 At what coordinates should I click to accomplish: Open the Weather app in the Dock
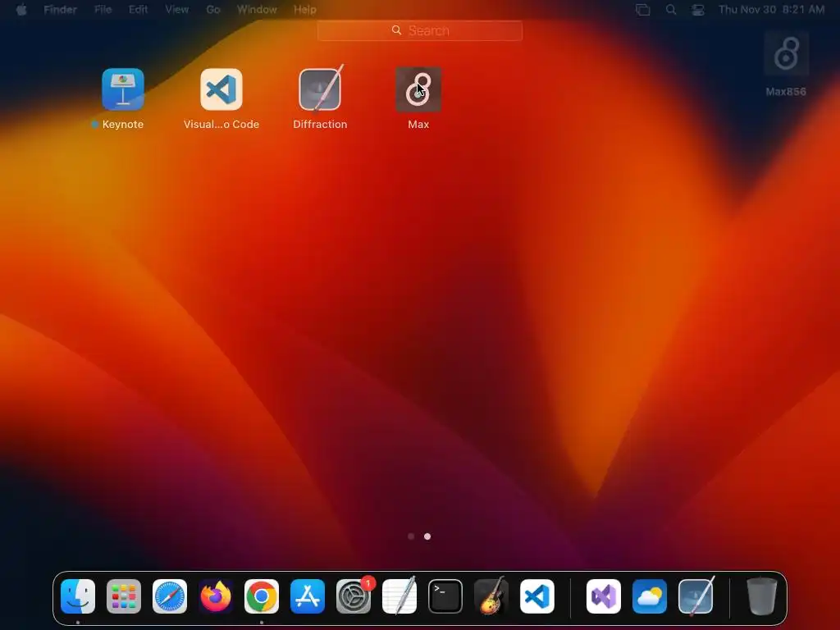(650, 596)
